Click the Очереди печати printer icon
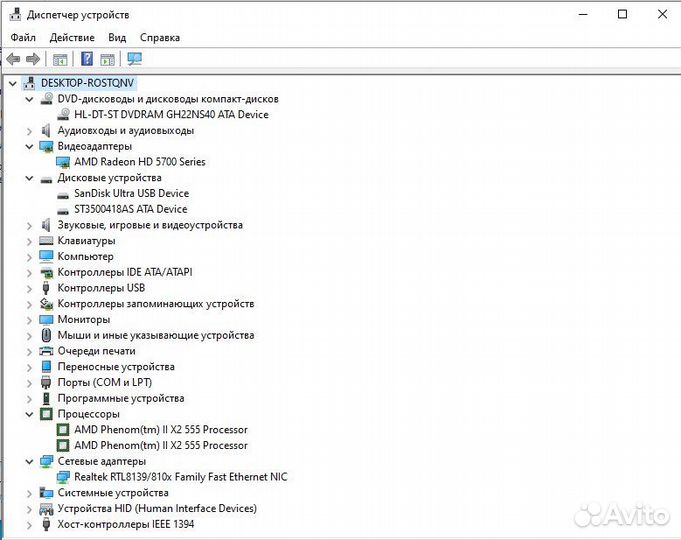The image size is (681, 540). (46, 351)
